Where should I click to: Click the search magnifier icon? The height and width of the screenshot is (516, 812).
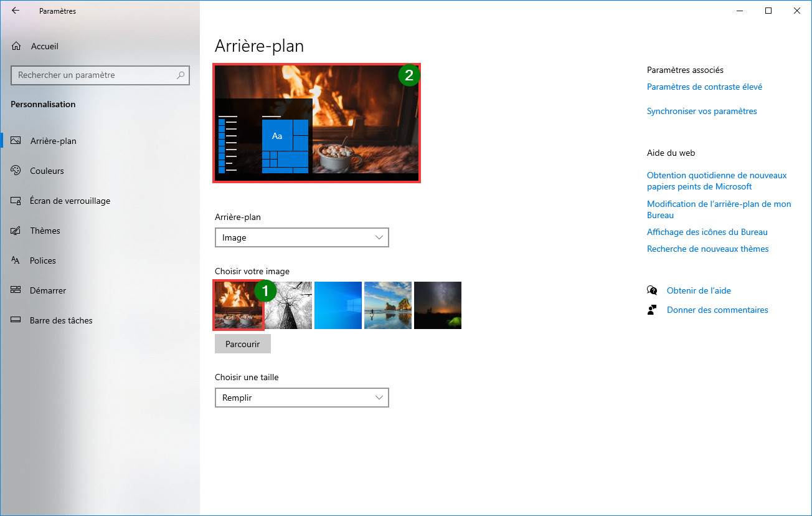181,75
